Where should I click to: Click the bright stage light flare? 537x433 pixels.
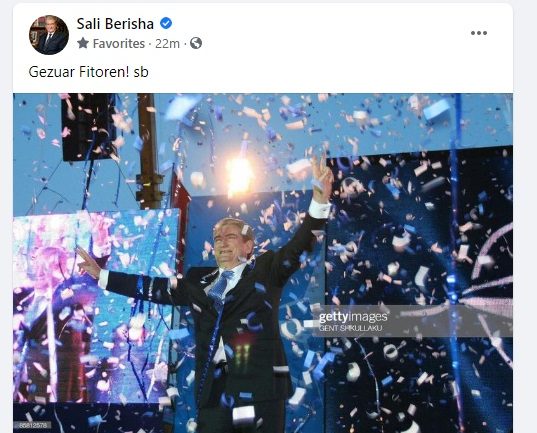239,176
